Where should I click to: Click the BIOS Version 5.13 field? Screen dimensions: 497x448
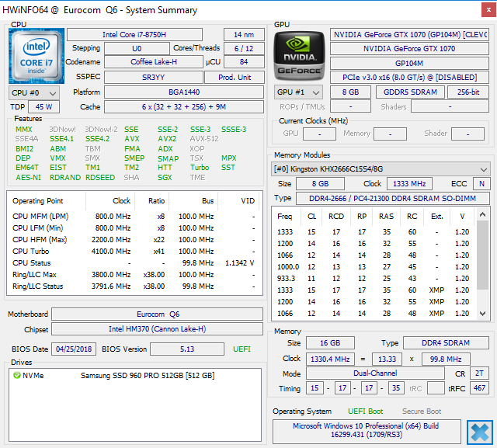[187, 349]
